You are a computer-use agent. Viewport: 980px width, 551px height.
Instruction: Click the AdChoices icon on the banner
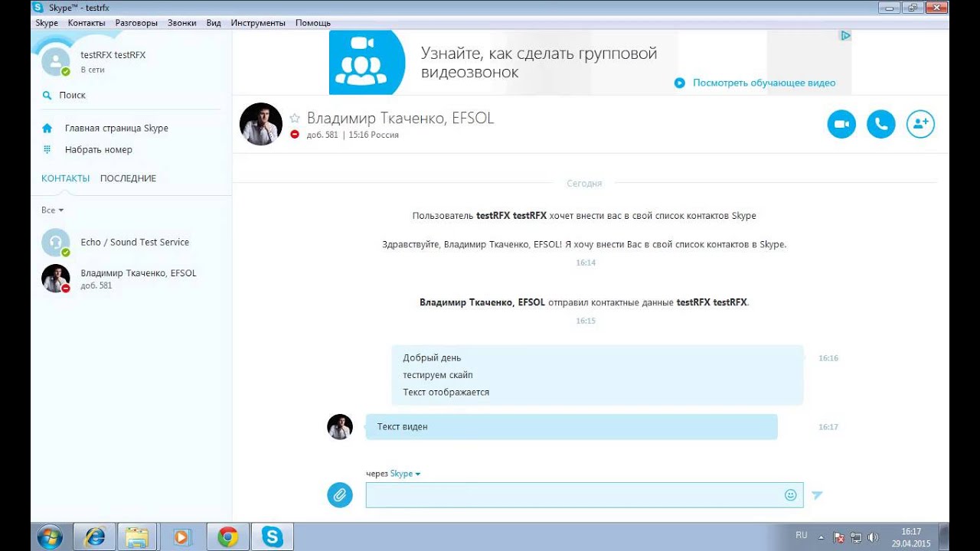pyautogui.click(x=845, y=35)
